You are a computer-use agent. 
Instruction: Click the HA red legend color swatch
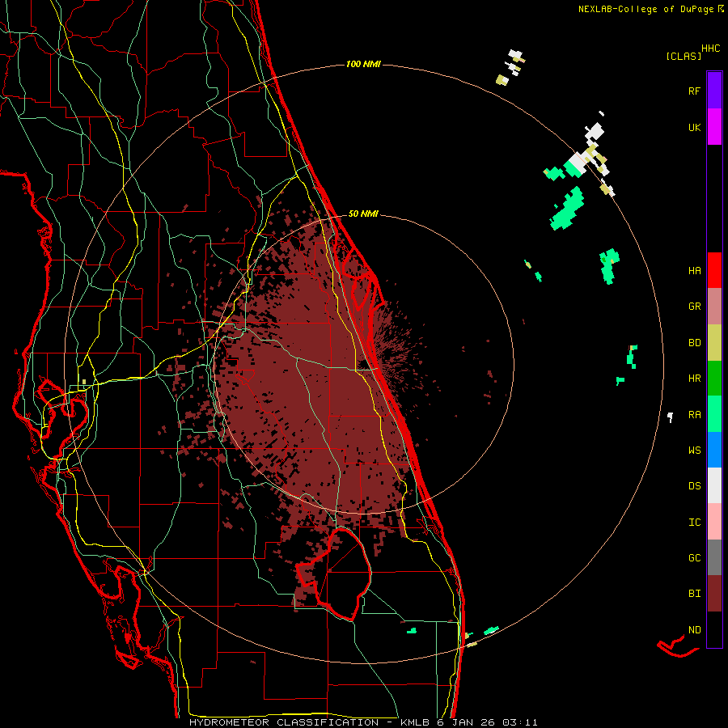coord(714,270)
